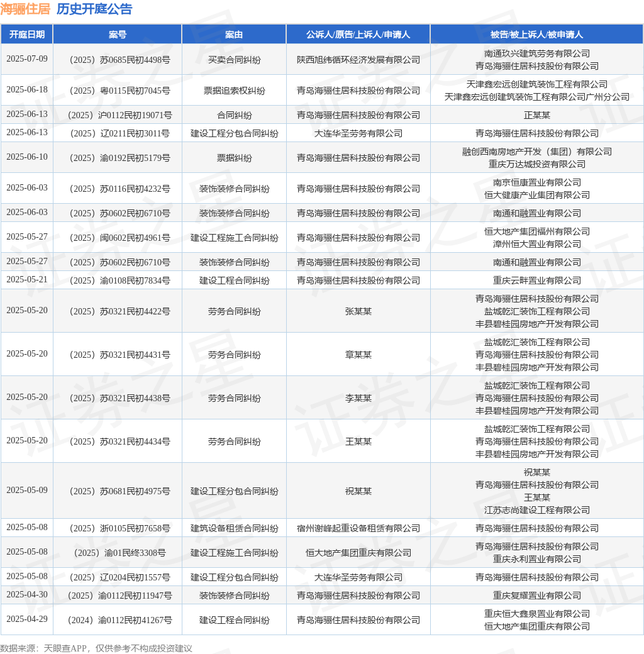Screen dimensions: 644x654
Task: Click plaintiff 恒大地产集团重庆有限公司
Action: tap(358, 553)
